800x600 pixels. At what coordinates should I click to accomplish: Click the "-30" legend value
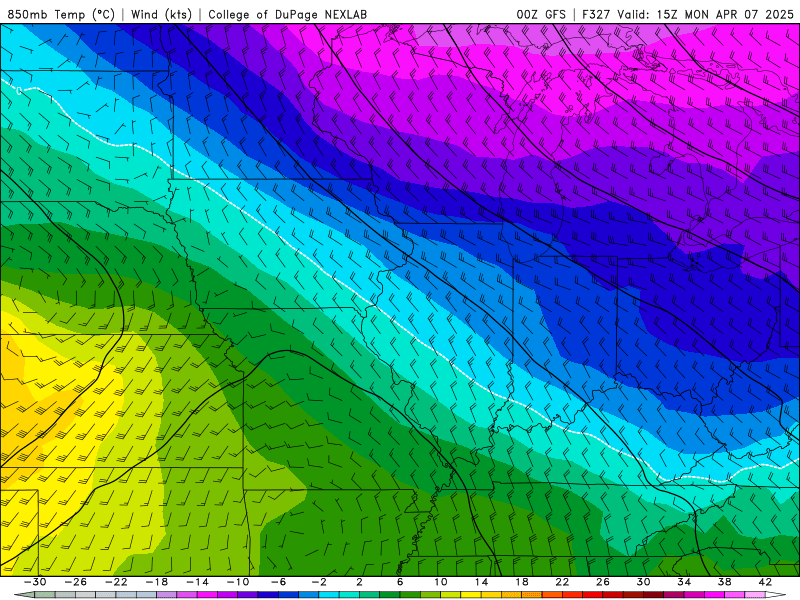35,582
